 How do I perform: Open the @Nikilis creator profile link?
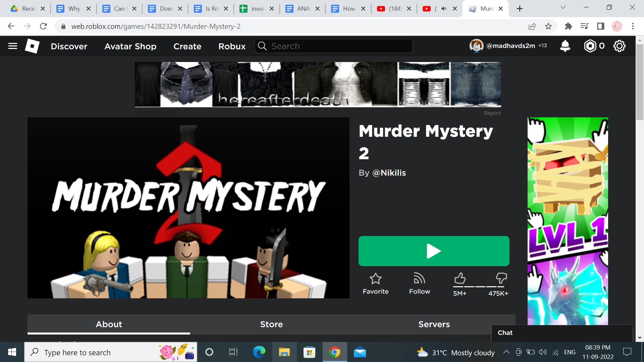pyautogui.click(x=389, y=173)
